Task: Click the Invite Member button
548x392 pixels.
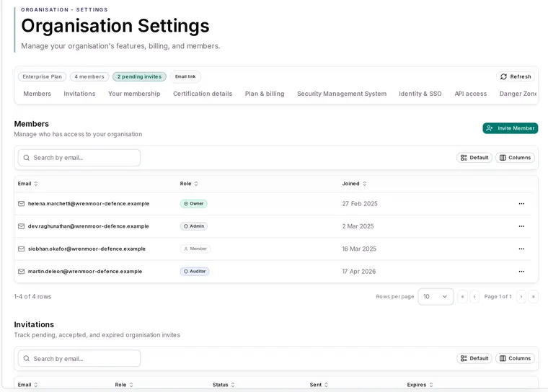Action: click(511, 128)
